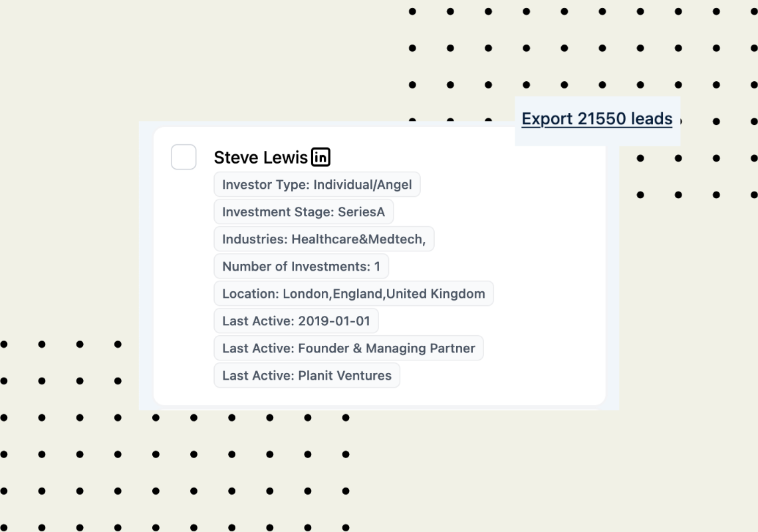Click the Last Active: Planit Ventures tag
Screen dimensions: 758x532
tap(307, 375)
